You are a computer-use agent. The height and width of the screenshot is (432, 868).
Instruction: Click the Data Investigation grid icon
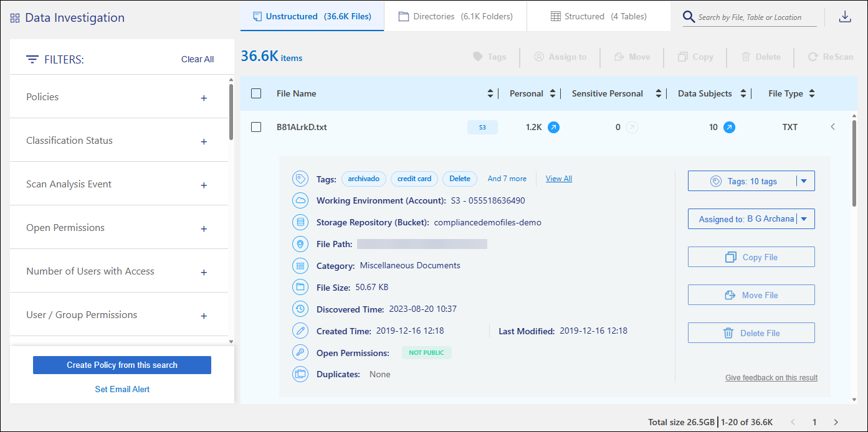[x=15, y=18]
